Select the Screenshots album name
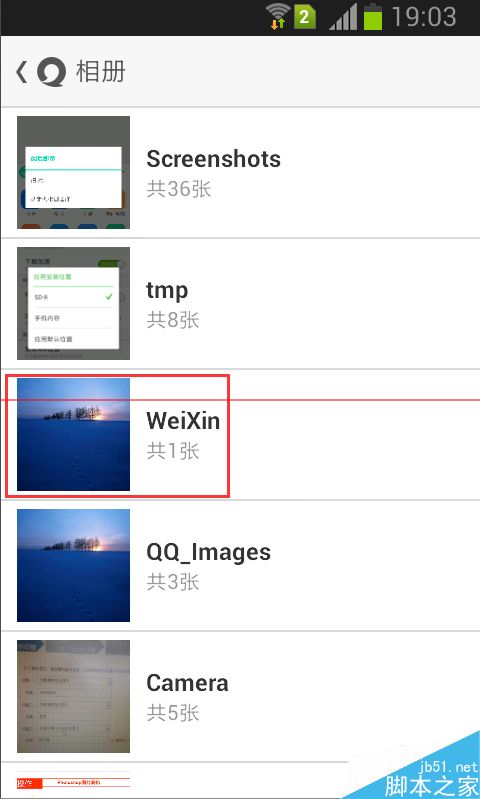480x799 pixels. point(214,159)
